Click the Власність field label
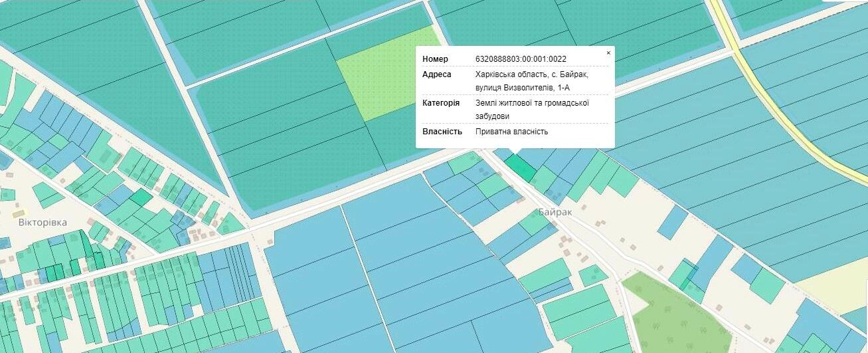The image size is (868, 353). click(442, 132)
